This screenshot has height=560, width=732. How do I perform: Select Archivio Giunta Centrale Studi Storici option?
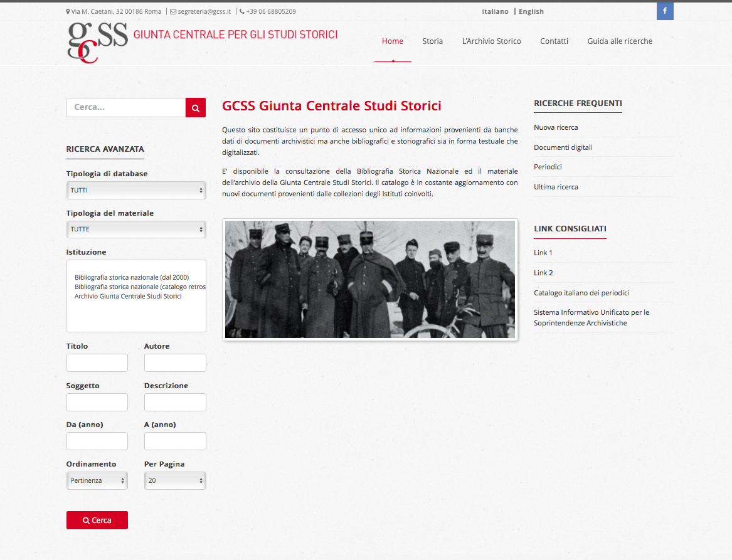pos(128,297)
